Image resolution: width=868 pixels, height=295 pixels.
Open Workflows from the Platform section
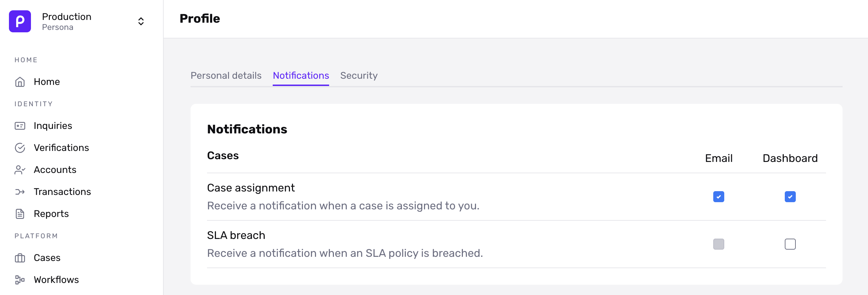click(56, 280)
